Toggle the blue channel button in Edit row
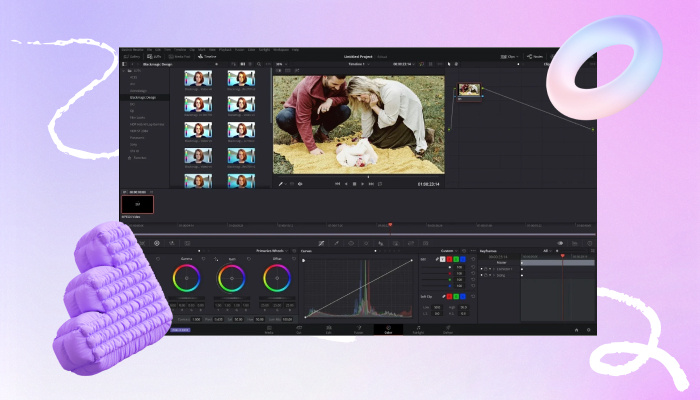The width and height of the screenshot is (700, 400). (x=463, y=259)
